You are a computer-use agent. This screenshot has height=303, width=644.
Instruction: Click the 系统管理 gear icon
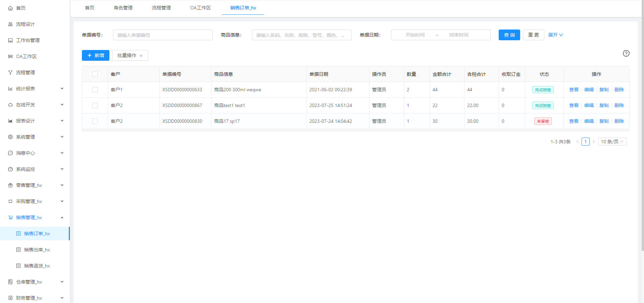(10, 137)
